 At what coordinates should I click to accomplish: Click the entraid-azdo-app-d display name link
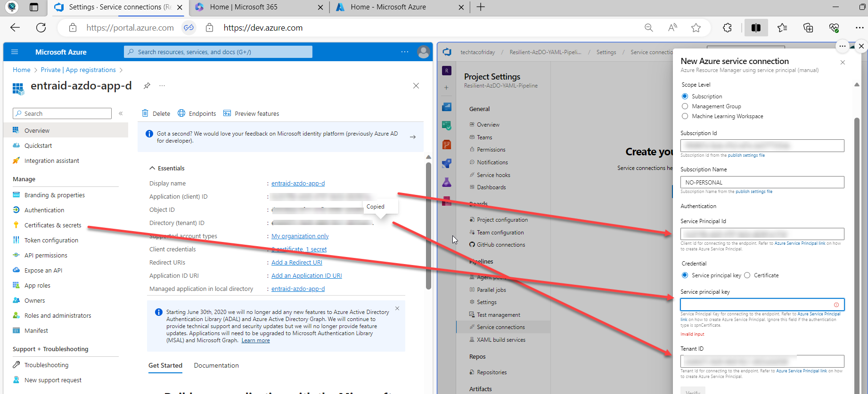[298, 183]
